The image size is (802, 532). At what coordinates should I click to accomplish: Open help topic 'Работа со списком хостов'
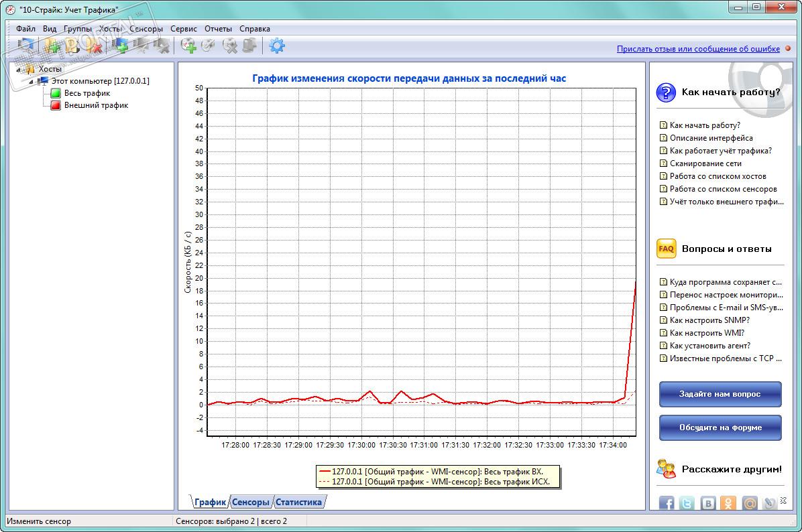[718, 176]
